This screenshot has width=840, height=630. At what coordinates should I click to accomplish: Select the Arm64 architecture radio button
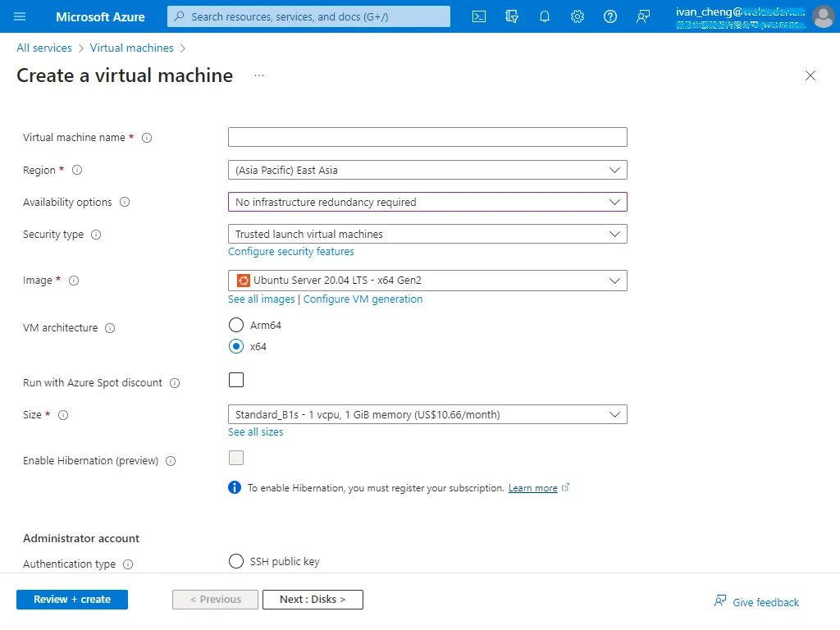tap(236, 325)
